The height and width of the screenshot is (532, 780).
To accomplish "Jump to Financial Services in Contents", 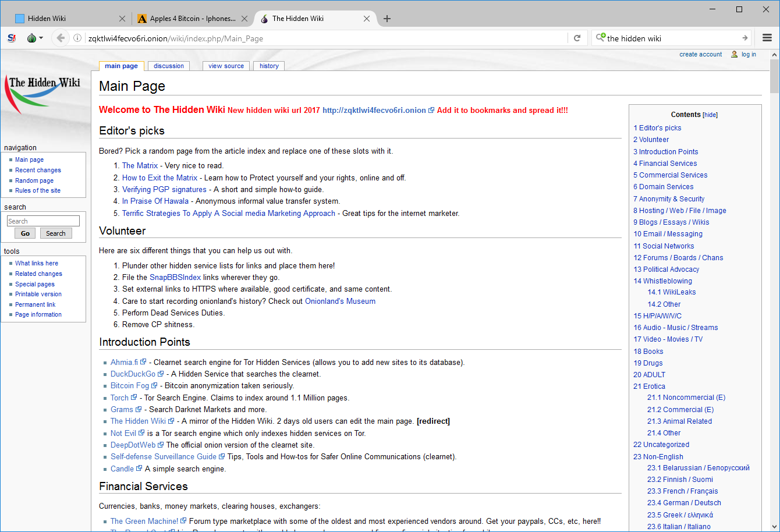I will [x=665, y=163].
